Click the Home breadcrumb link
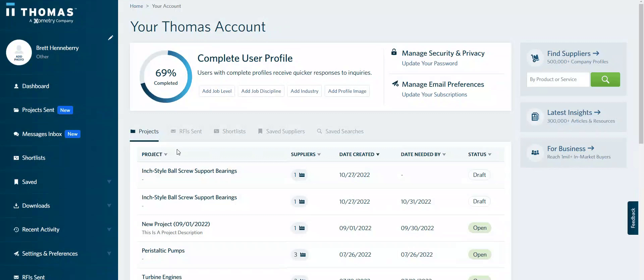The height and width of the screenshot is (280, 644). click(137, 6)
